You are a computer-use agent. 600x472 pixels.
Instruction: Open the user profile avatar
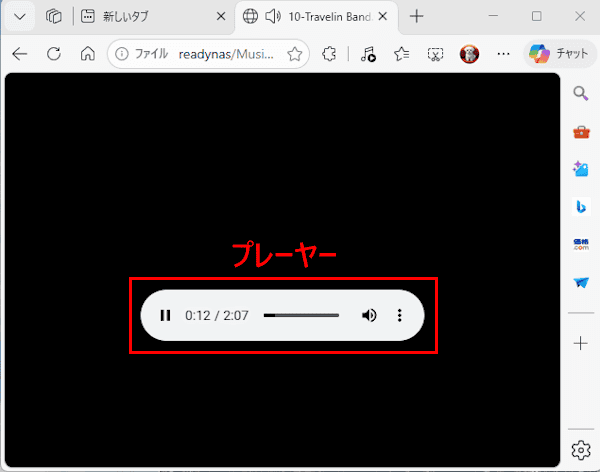469,54
